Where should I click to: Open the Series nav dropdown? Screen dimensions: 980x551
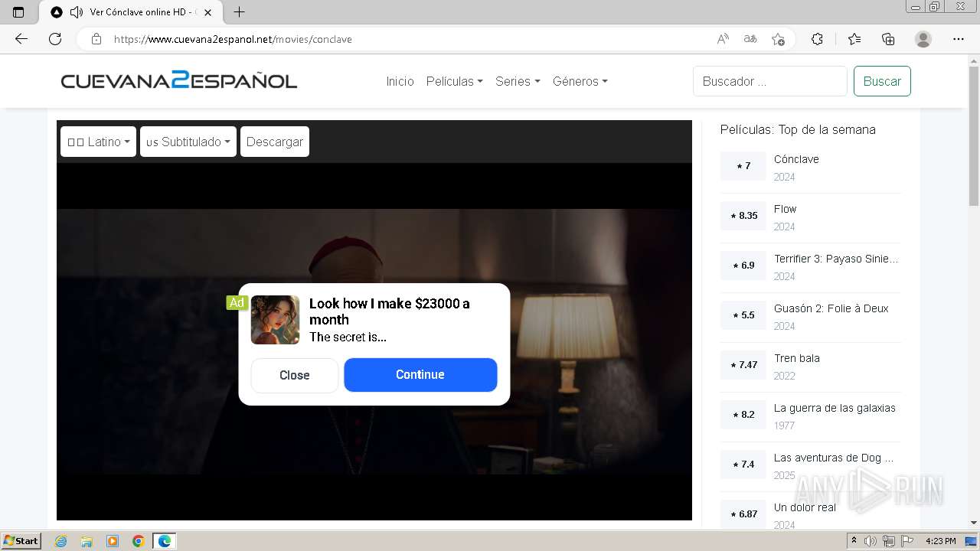(518, 81)
